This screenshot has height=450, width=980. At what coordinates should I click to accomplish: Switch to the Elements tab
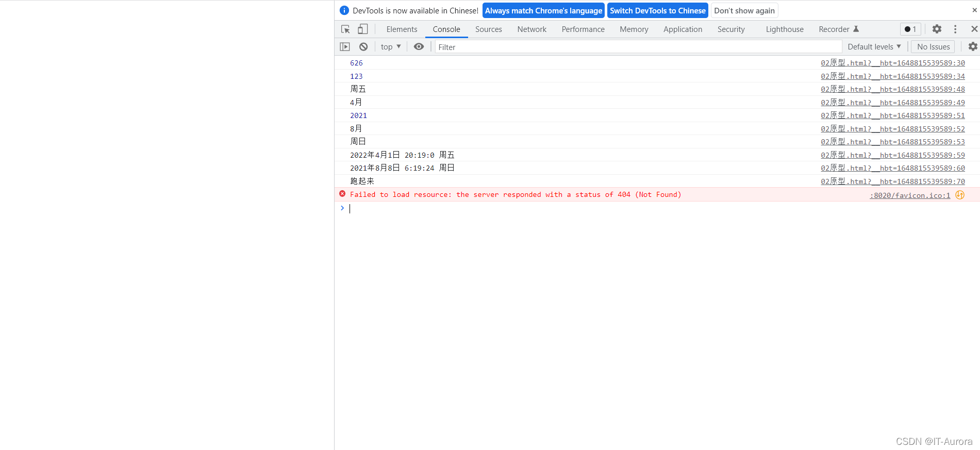pos(402,29)
